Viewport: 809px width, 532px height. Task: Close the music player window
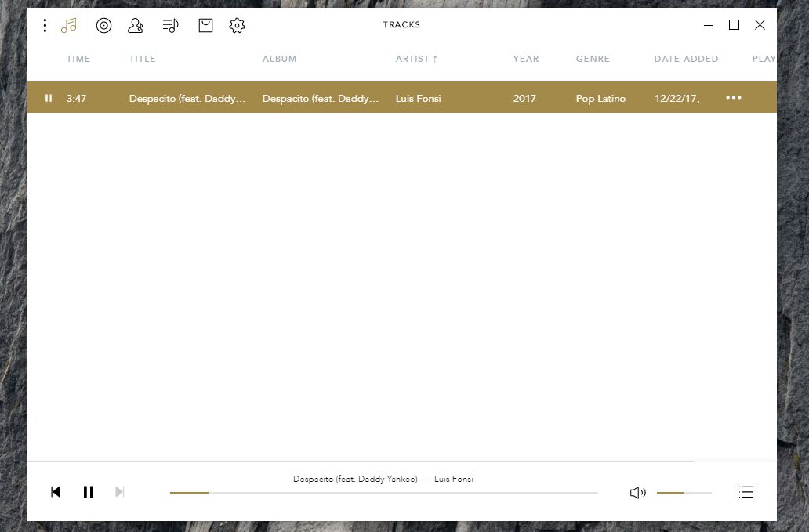click(x=760, y=25)
